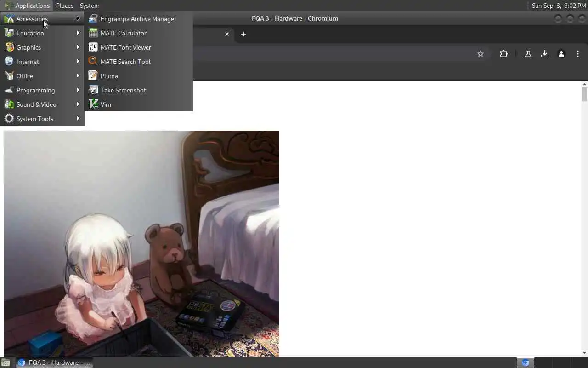Launch Take Screenshot utility
This screenshot has height=368, width=588.
point(138,90)
